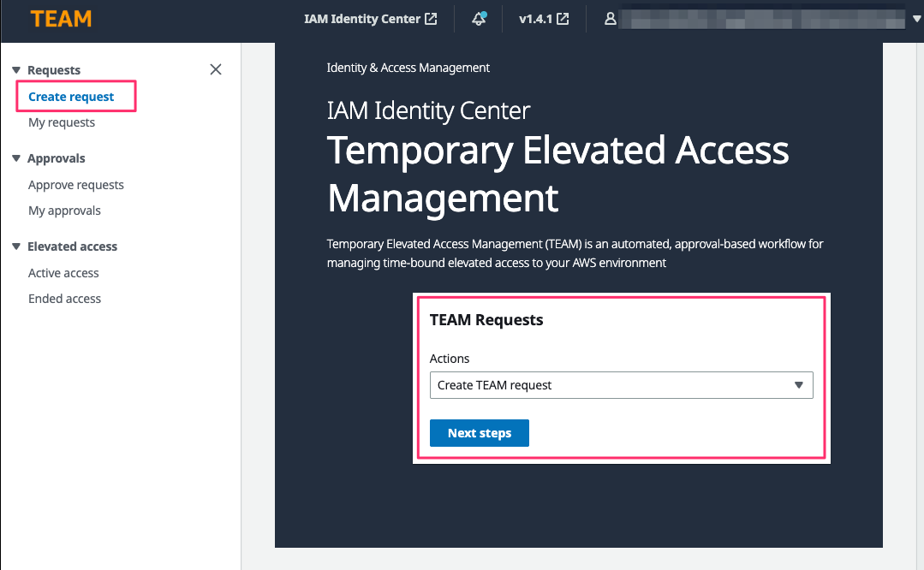Collapse the Requests section triangle
The width and height of the screenshot is (924, 570).
click(16, 70)
